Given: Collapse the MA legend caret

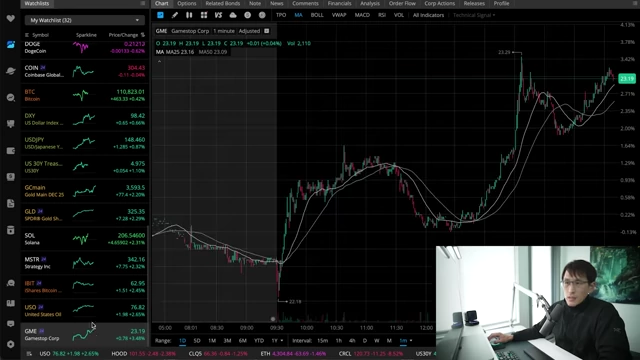Looking at the screenshot, I should [x=159, y=61].
